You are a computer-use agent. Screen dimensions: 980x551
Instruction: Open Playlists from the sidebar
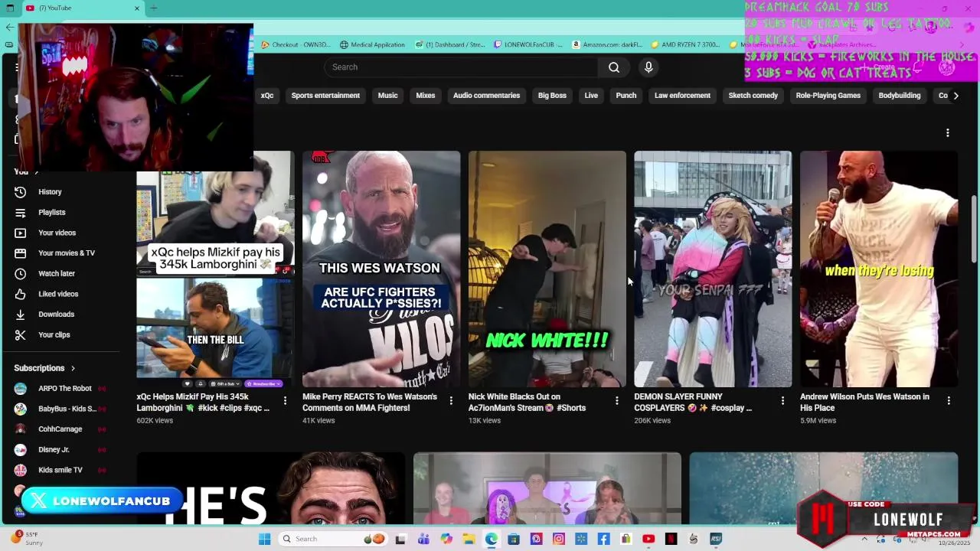click(51, 212)
